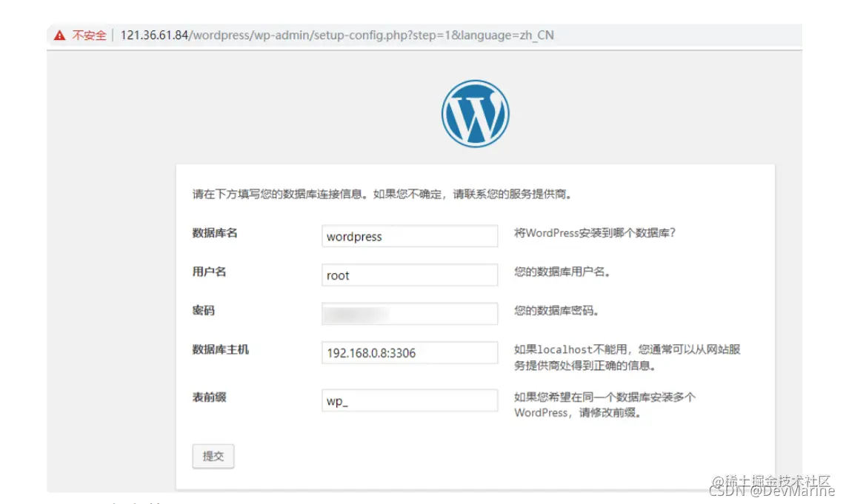
Task: Click the address bar URL text
Action: pyautogui.click(x=336, y=35)
